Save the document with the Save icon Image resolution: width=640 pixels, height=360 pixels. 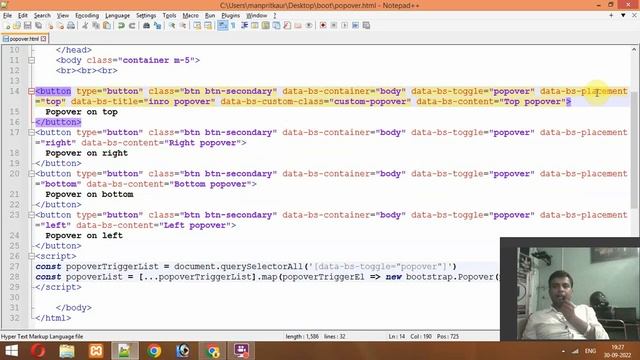[x=27, y=25]
